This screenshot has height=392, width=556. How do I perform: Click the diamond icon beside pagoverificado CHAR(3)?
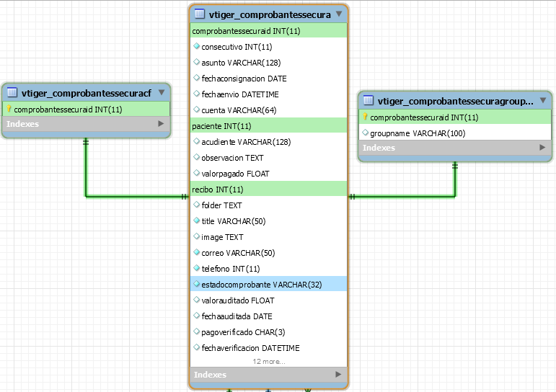tap(196, 331)
